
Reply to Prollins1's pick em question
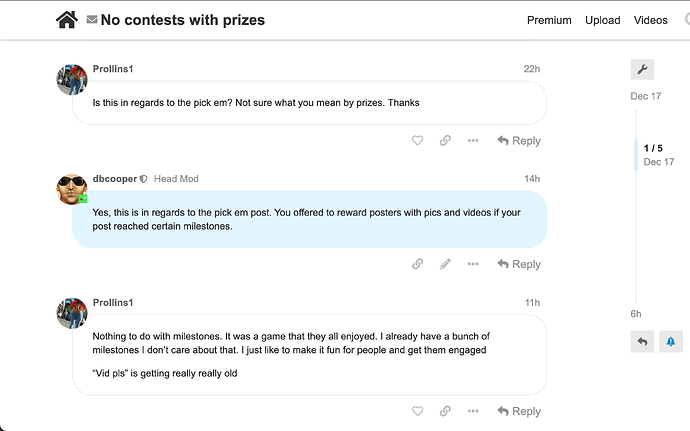click(519, 140)
